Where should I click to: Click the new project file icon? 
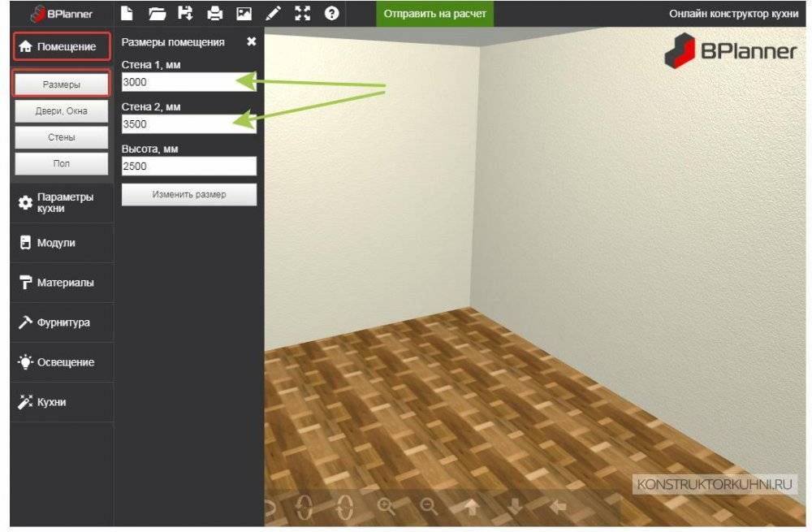point(127,13)
